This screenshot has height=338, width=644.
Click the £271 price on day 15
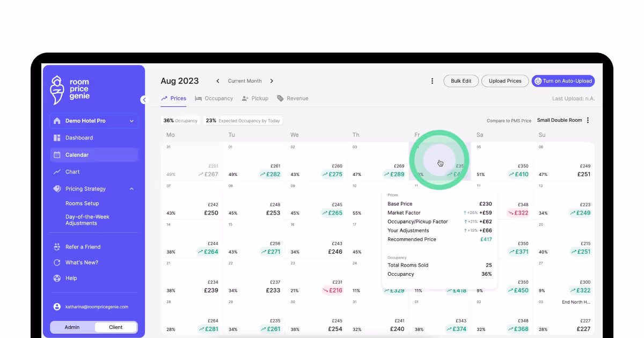(270, 252)
